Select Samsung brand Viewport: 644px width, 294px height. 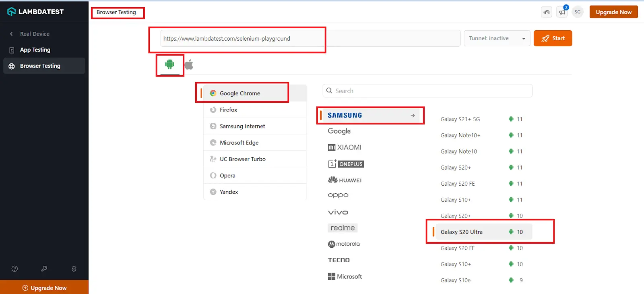click(x=370, y=115)
